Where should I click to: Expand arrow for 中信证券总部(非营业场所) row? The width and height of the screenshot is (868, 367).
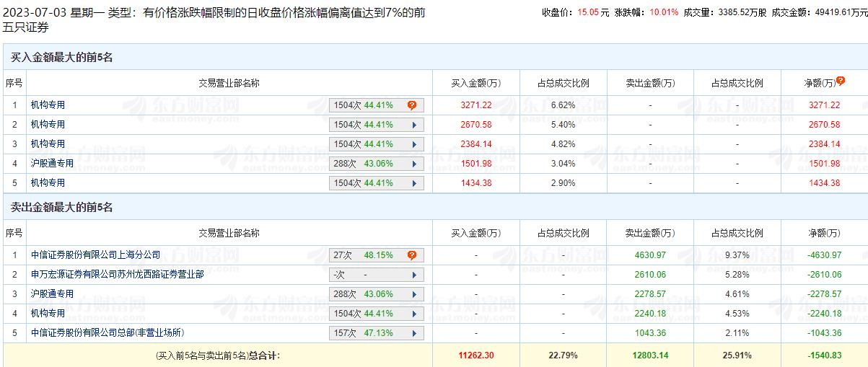(413, 333)
